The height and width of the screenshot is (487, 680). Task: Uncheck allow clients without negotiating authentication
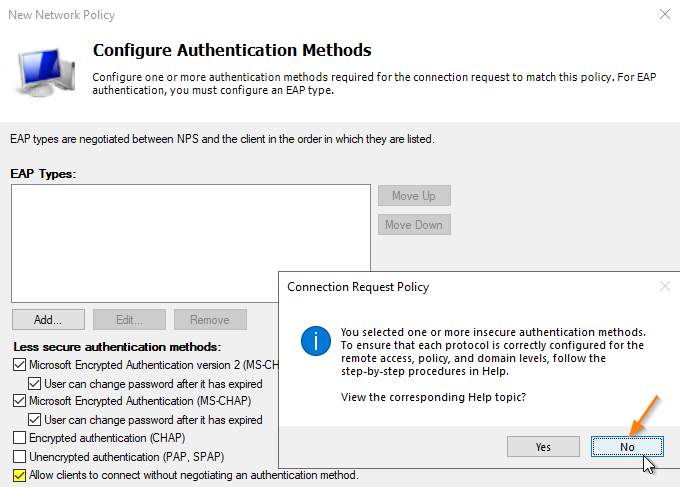point(20,475)
